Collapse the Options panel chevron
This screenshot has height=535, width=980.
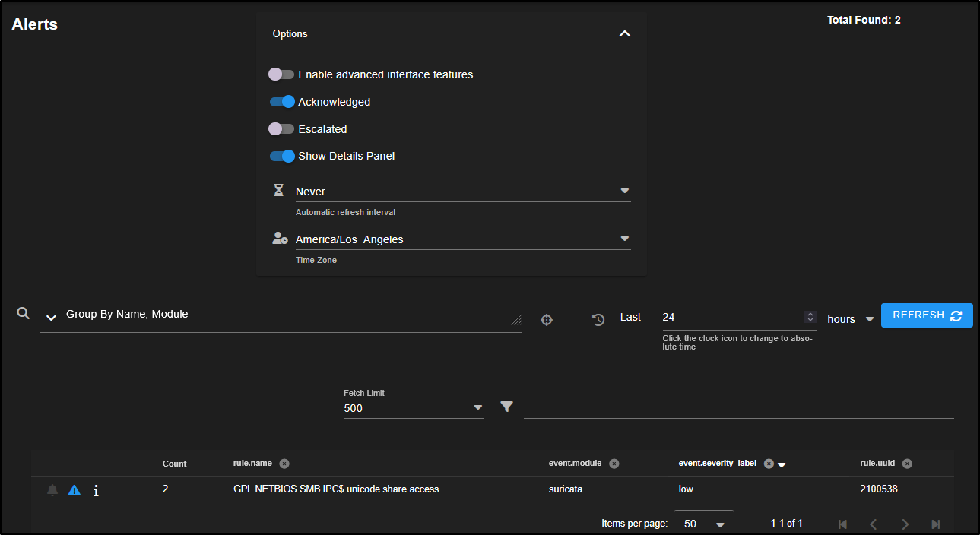click(625, 34)
